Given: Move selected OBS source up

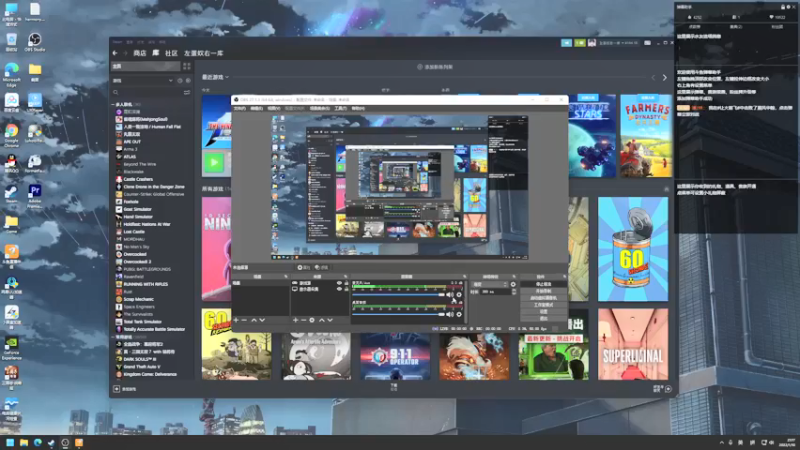Looking at the screenshot, I should 321,320.
